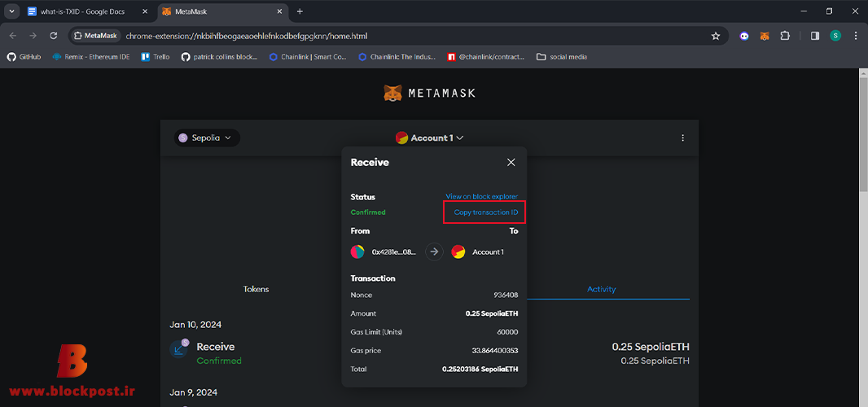
Task: Click the MetaMask extension chip in address bar
Action: pos(95,36)
